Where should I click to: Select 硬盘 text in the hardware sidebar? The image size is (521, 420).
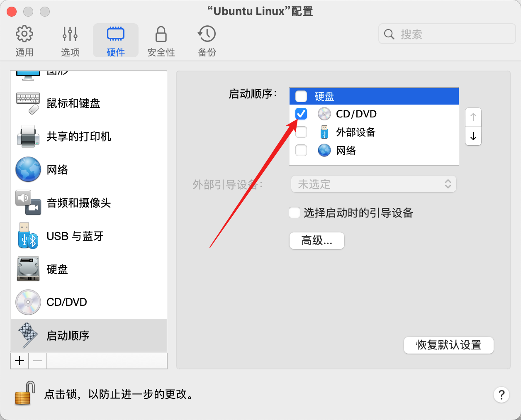pos(57,269)
